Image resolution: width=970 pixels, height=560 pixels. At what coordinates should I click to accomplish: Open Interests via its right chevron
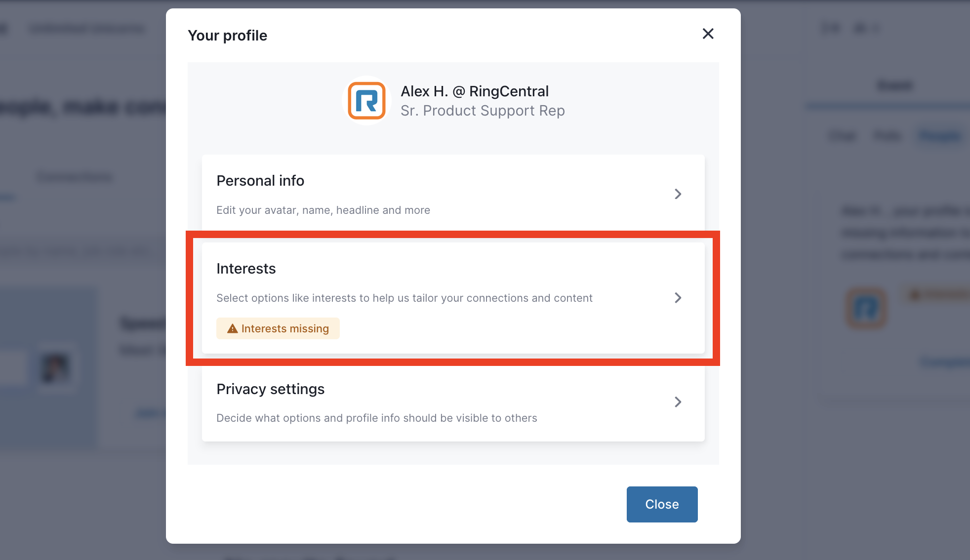pyautogui.click(x=678, y=298)
